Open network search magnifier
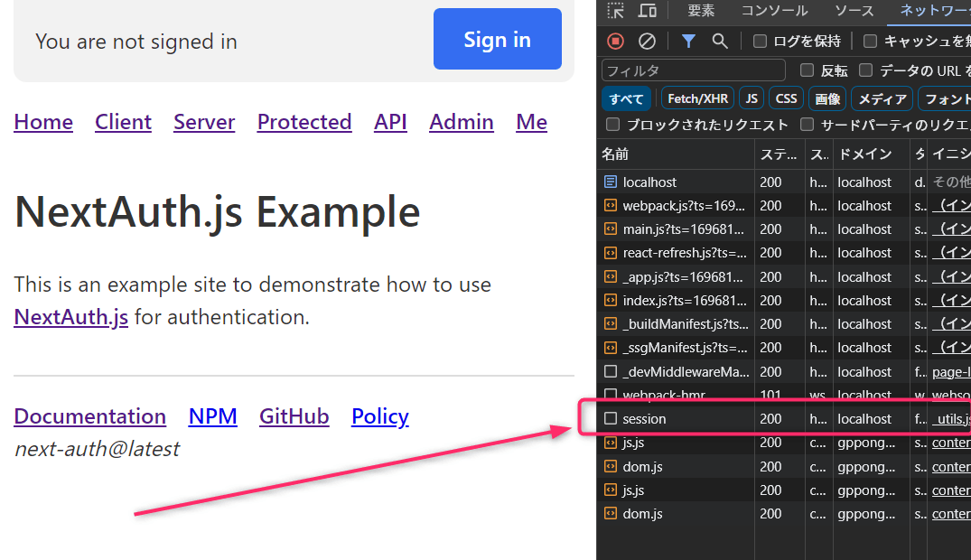This screenshot has height=560, width=971. click(720, 41)
